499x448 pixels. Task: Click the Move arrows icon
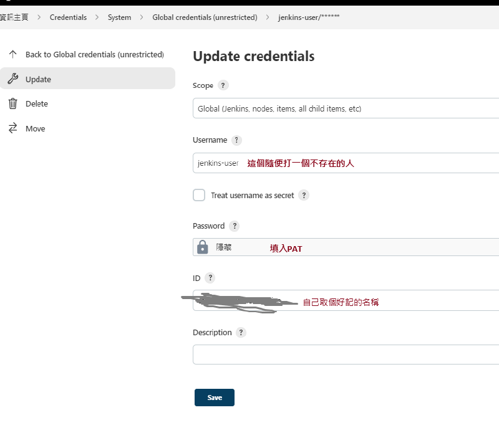[x=12, y=128]
